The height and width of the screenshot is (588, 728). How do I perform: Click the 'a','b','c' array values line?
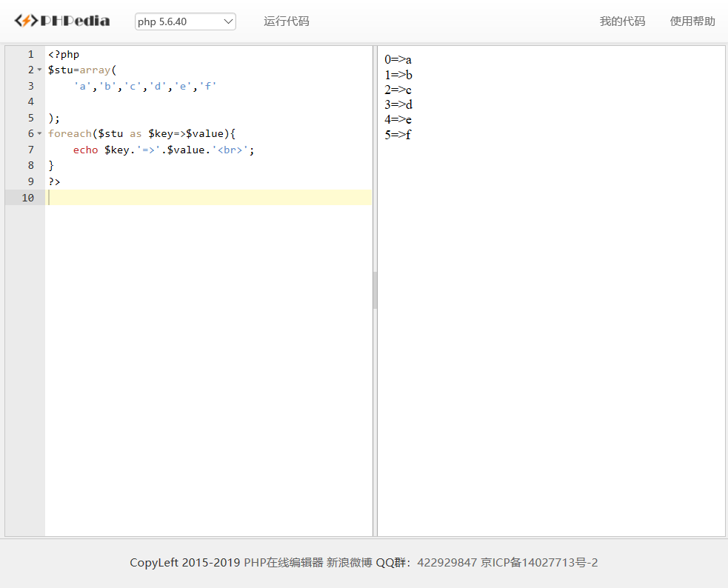click(145, 87)
